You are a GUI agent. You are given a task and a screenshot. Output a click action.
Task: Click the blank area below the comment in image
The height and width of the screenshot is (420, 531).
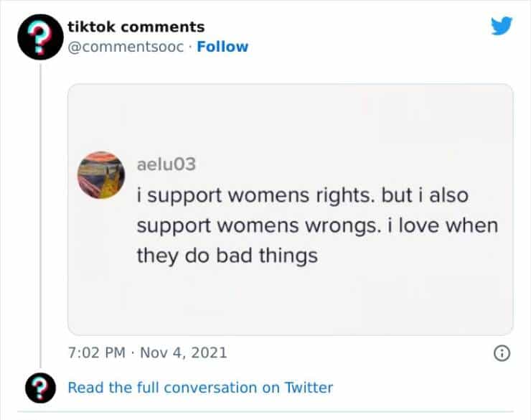tap(290, 302)
